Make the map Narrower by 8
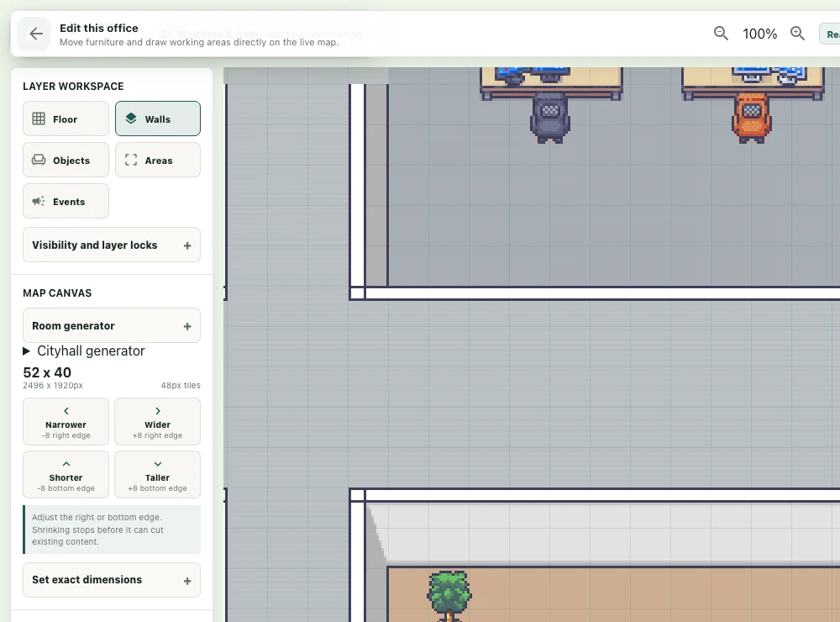 66,422
